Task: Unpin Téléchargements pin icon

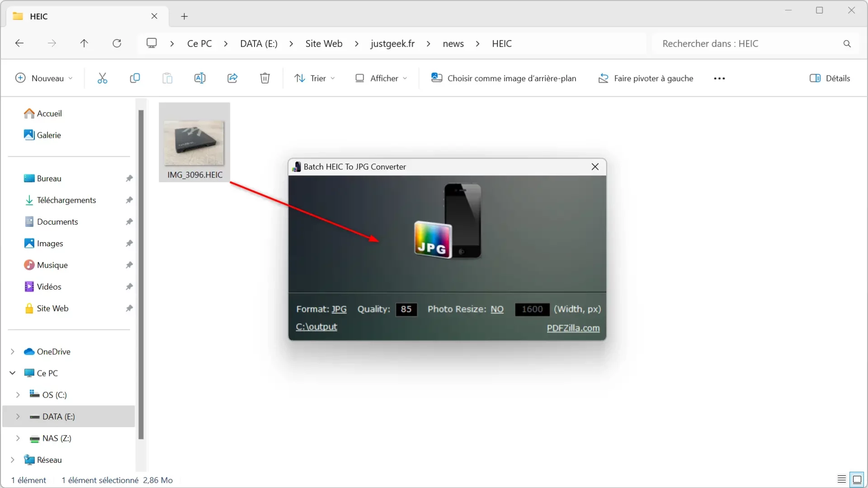Action: pyautogui.click(x=129, y=200)
